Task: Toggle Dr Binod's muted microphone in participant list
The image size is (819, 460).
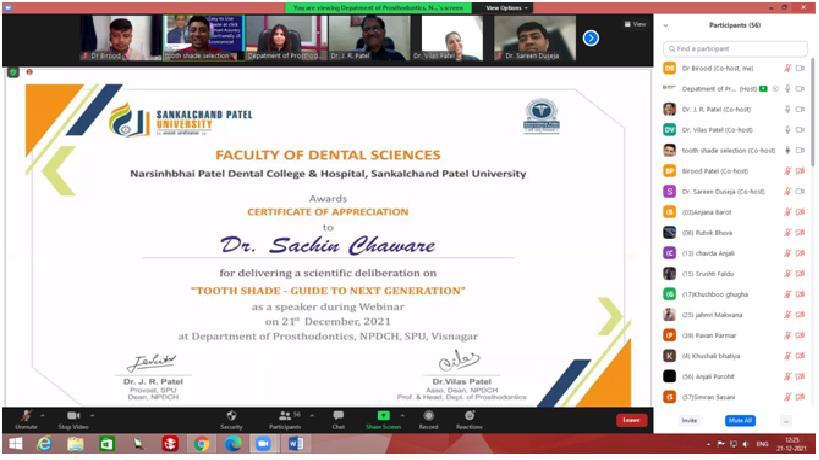Action: (x=788, y=68)
